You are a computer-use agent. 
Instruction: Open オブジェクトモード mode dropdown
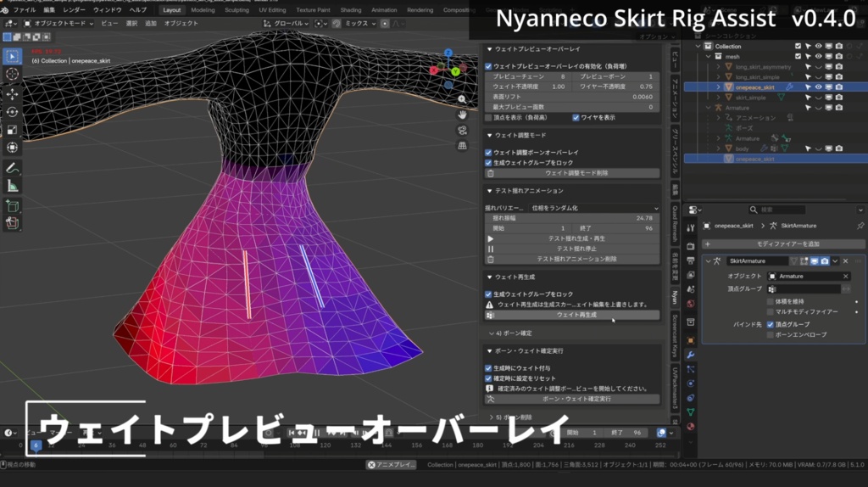58,24
